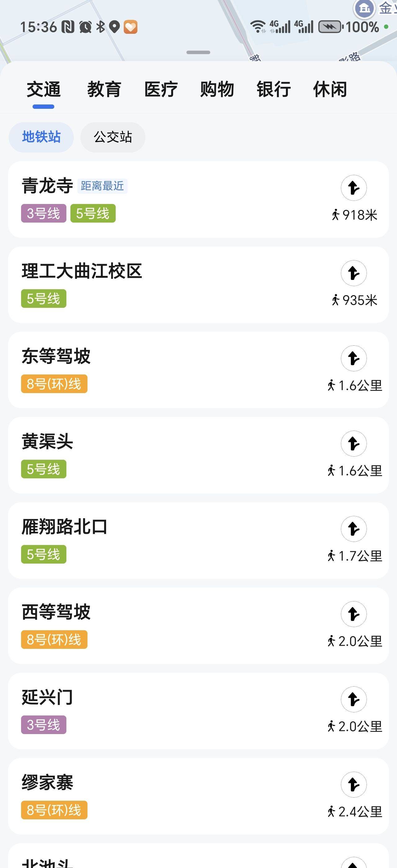Image resolution: width=397 pixels, height=868 pixels.
Task: Open the 教育 category tab
Action: 104,89
